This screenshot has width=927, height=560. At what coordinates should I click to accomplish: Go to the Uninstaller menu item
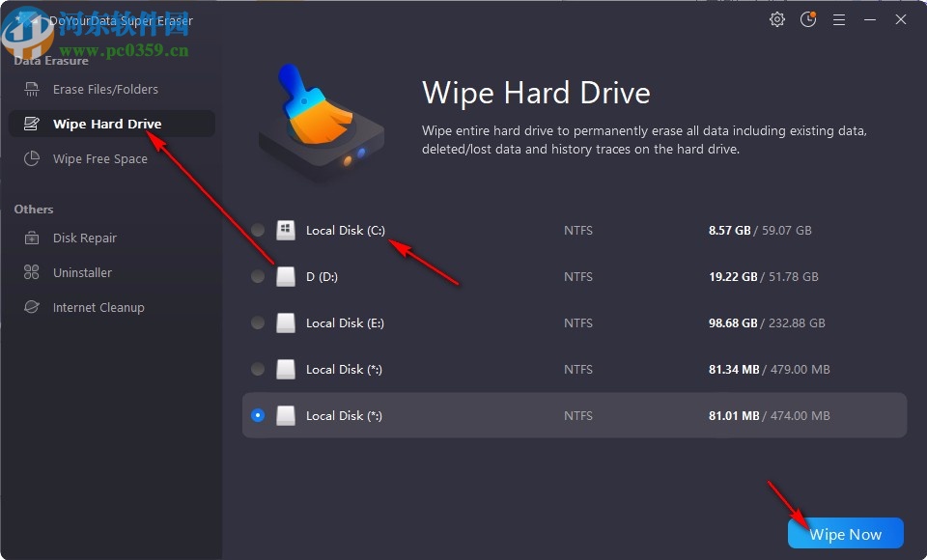(82, 273)
